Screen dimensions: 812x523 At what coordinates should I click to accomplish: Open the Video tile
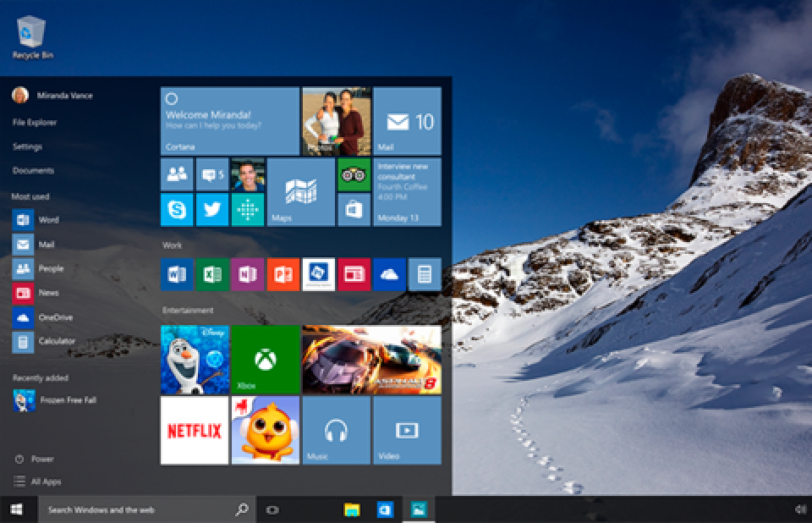407,431
